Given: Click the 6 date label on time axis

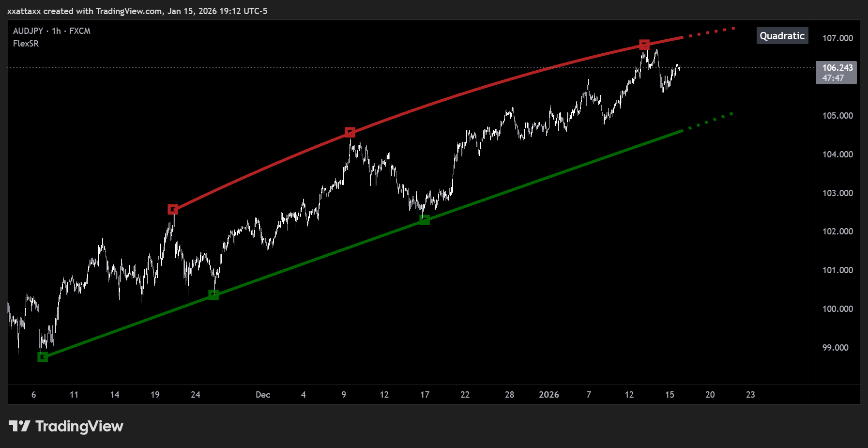Looking at the screenshot, I should (x=33, y=395).
